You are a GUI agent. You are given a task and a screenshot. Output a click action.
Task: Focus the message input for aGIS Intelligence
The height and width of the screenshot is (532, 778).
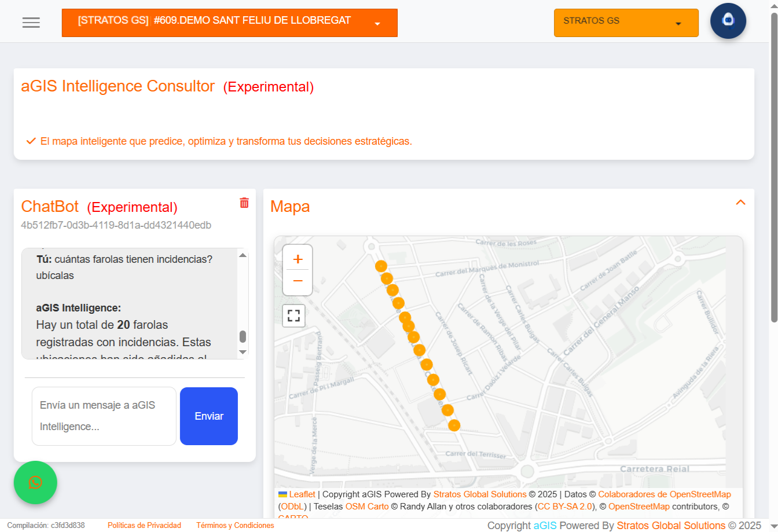104,416
